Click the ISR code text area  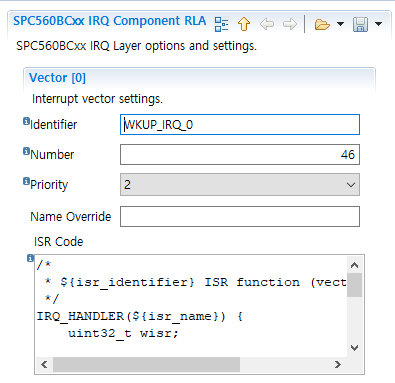191,306
